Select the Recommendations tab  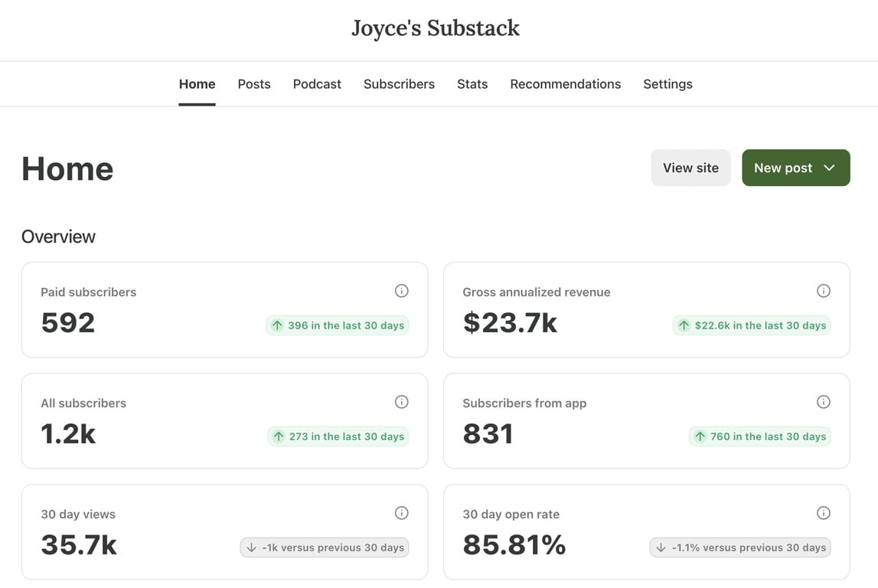pyautogui.click(x=566, y=84)
